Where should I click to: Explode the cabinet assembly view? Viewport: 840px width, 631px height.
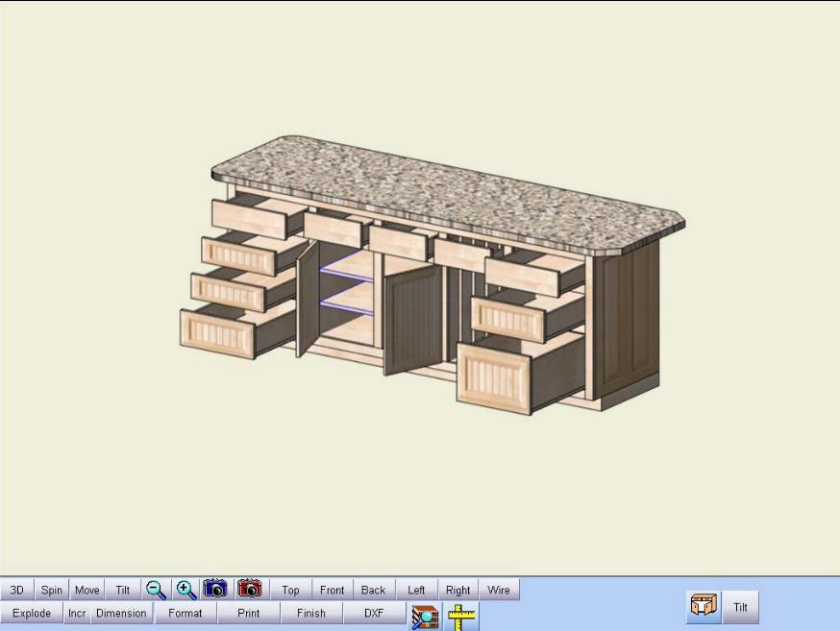coord(32,613)
